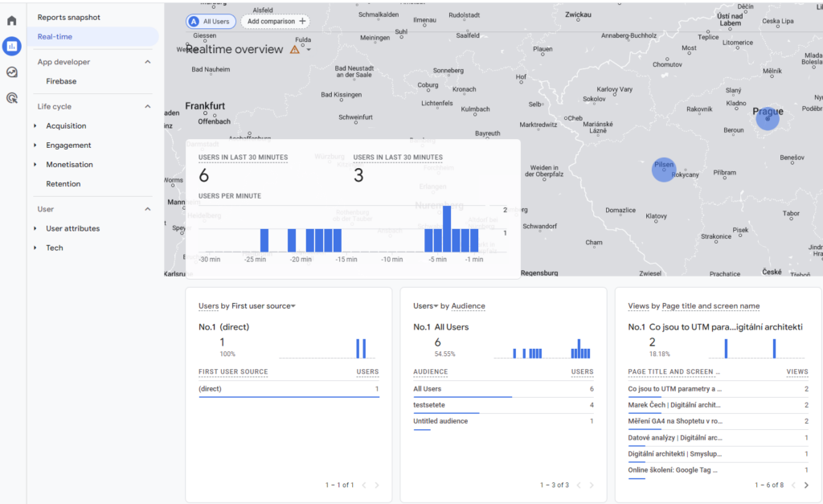Click the Pilsen user bubble on map
This screenshot has width=823, height=504.
tap(663, 170)
